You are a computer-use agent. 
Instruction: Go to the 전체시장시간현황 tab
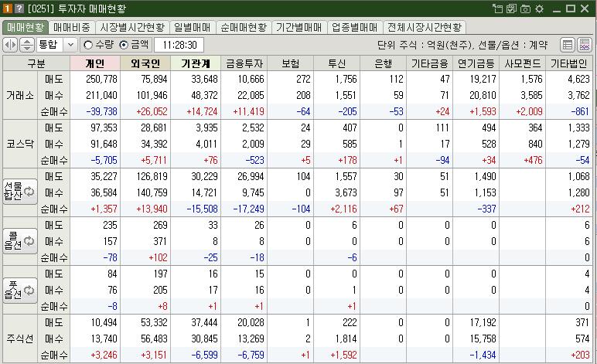point(425,27)
